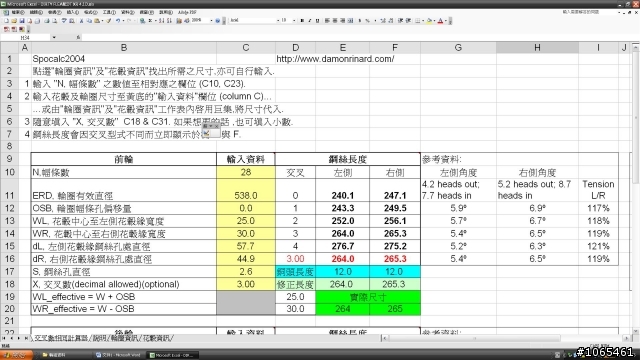Click the Print icon in the toolbar
The height and width of the screenshot is (360, 640).
[x=47, y=21]
